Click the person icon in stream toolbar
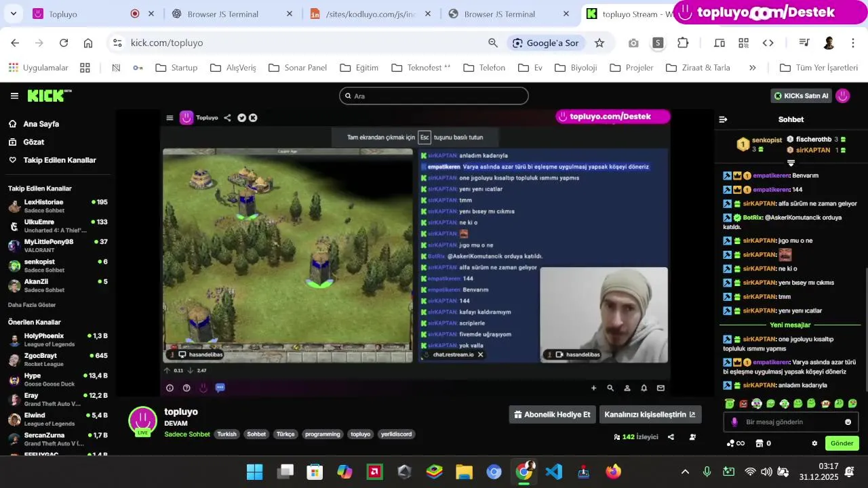Viewport: 868px width, 488px height. pyautogui.click(x=627, y=388)
